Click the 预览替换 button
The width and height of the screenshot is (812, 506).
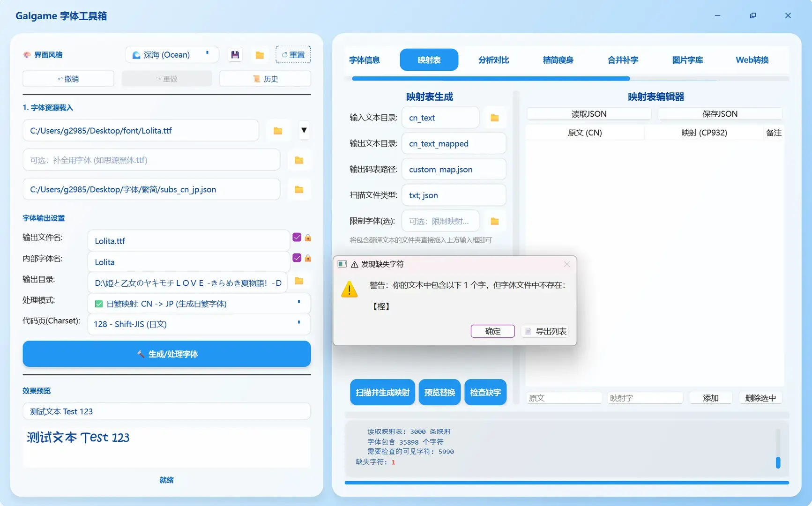pyautogui.click(x=440, y=393)
